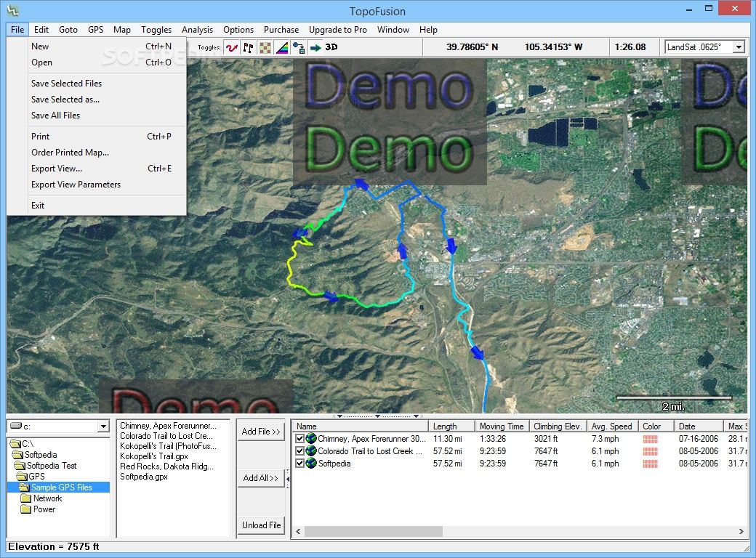Viewport: 756px width, 558px height.
Task: Click color swatch for the Softpedia track
Action: tap(650, 464)
